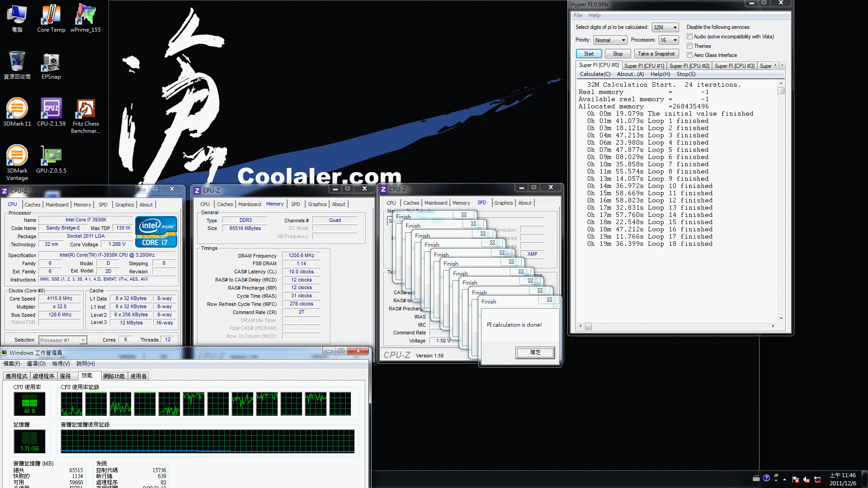
Task: Open Graphics tab in Memory CPU-Z window
Action: click(317, 204)
